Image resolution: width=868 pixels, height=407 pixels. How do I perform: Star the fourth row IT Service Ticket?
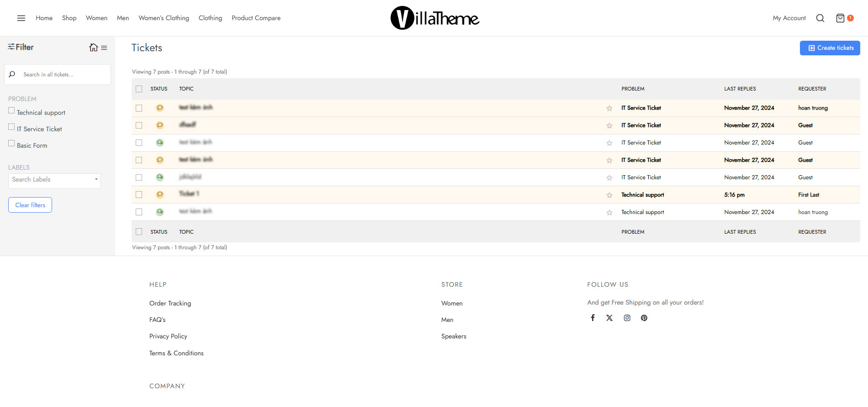pos(609,161)
